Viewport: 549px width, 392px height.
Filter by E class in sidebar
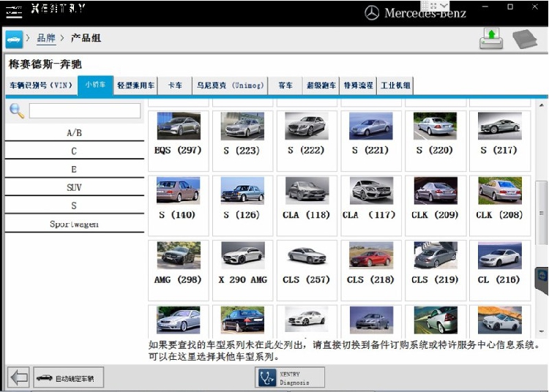pos(74,169)
